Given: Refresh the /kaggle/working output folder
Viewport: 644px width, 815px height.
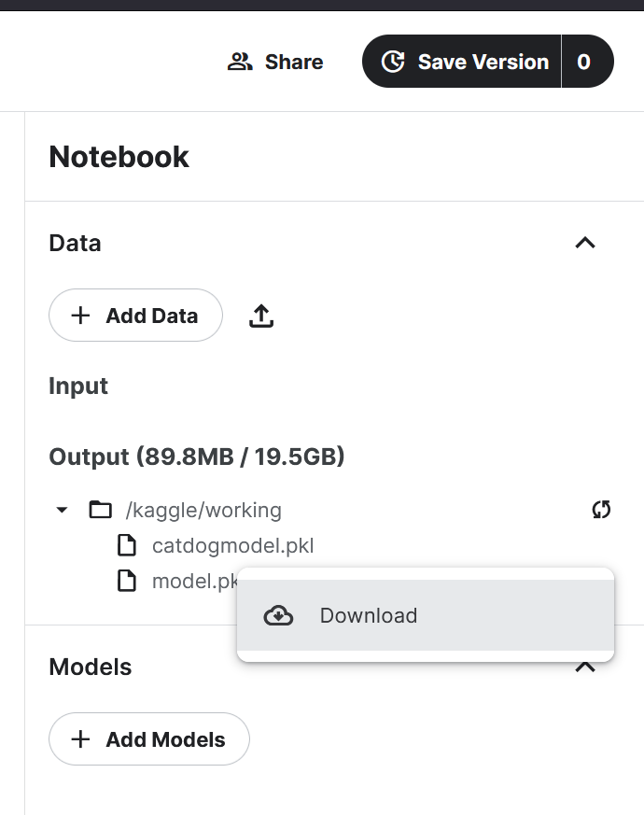Looking at the screenshot, I should tap(601, 510).
